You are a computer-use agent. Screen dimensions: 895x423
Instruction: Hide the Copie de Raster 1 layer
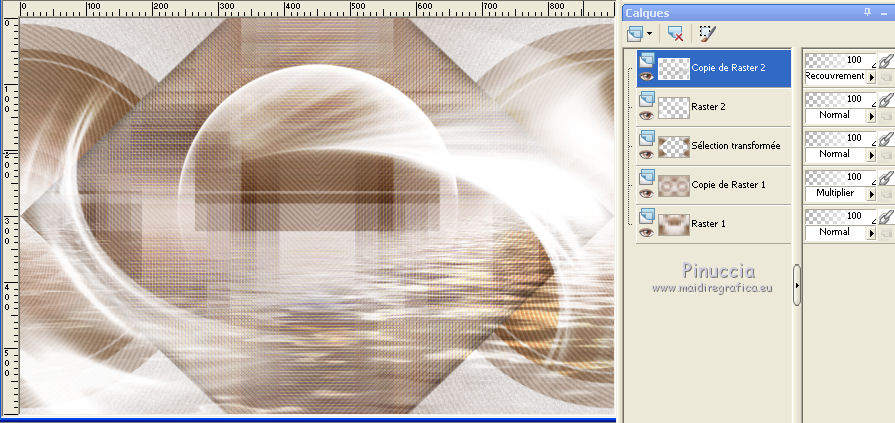point(646,194)
